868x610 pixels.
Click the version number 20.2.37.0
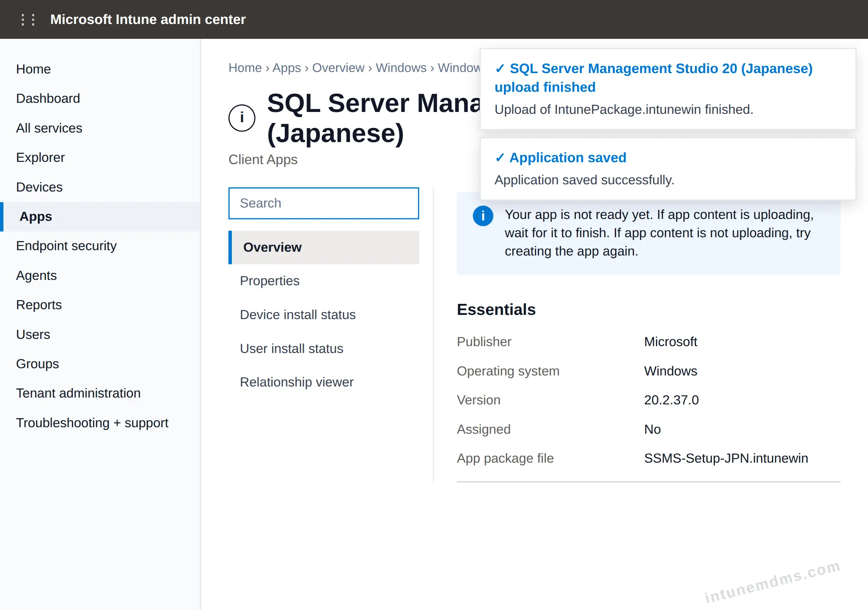(671, 400)
